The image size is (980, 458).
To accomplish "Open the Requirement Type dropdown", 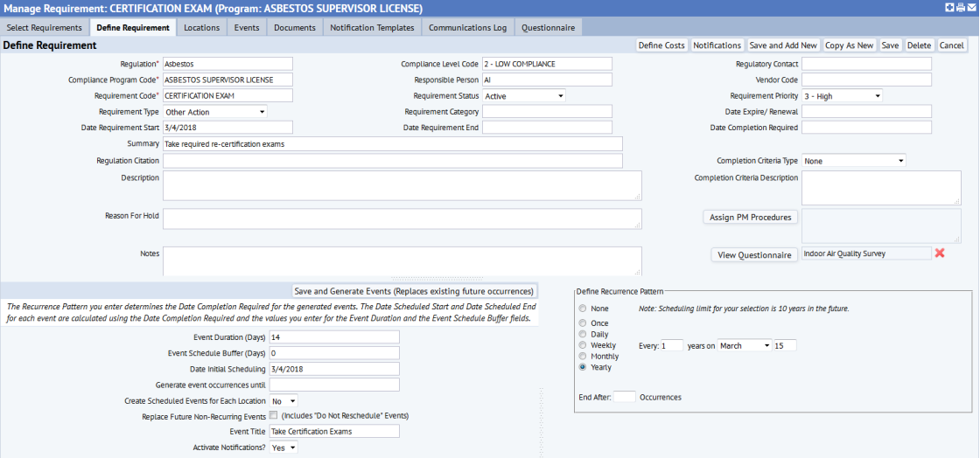I will point(214,112).
